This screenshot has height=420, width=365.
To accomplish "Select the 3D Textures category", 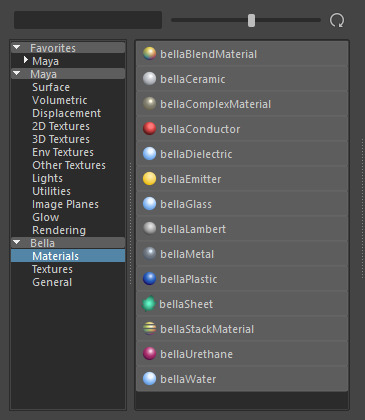I will (61, 139).
